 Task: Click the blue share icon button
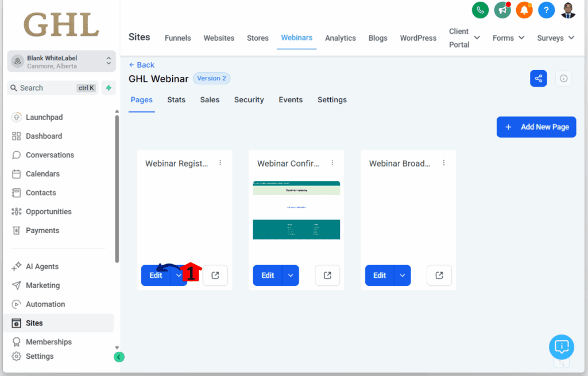point(538,78)
